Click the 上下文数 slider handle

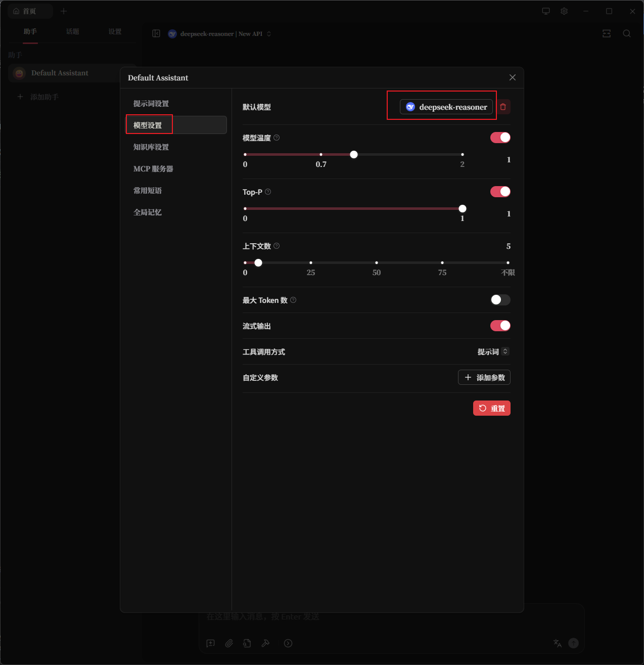click(x=258, y=262)
